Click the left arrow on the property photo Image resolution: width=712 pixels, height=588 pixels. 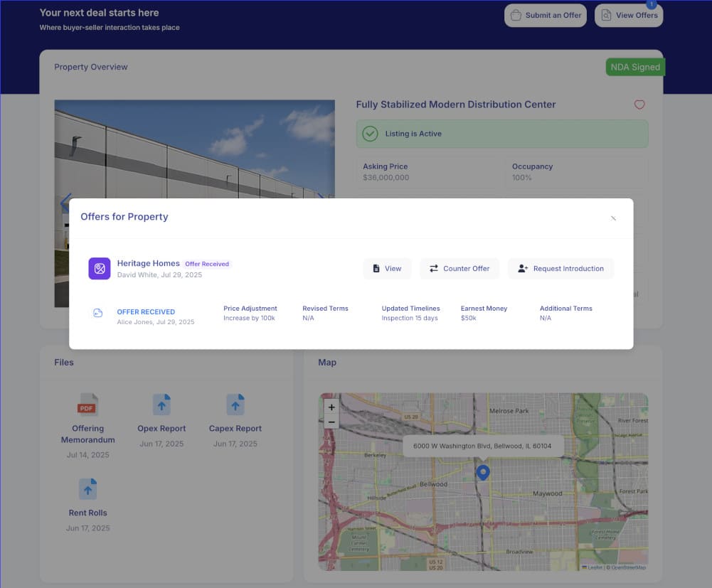[x=66, y=203]
